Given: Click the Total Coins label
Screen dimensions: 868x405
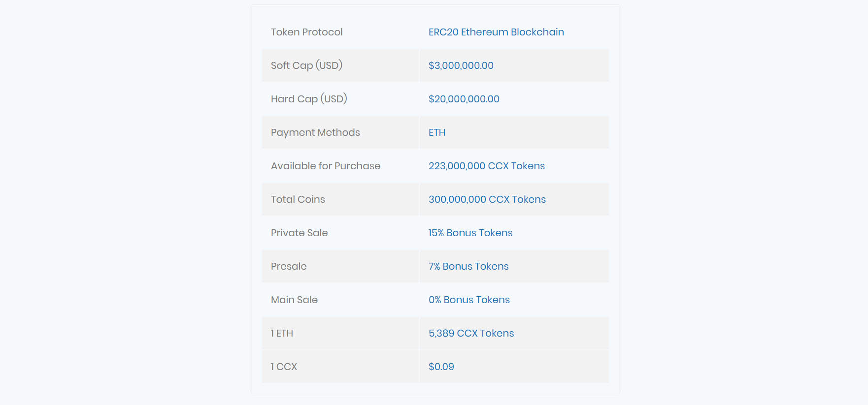Looking at the screenshot, I should pyautogui.click(x=298, y=199).
